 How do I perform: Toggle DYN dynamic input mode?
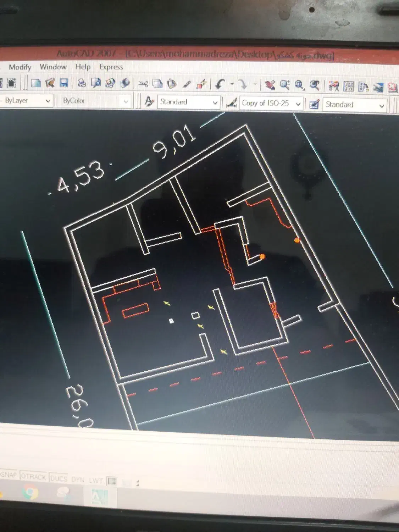coord(78,480)
